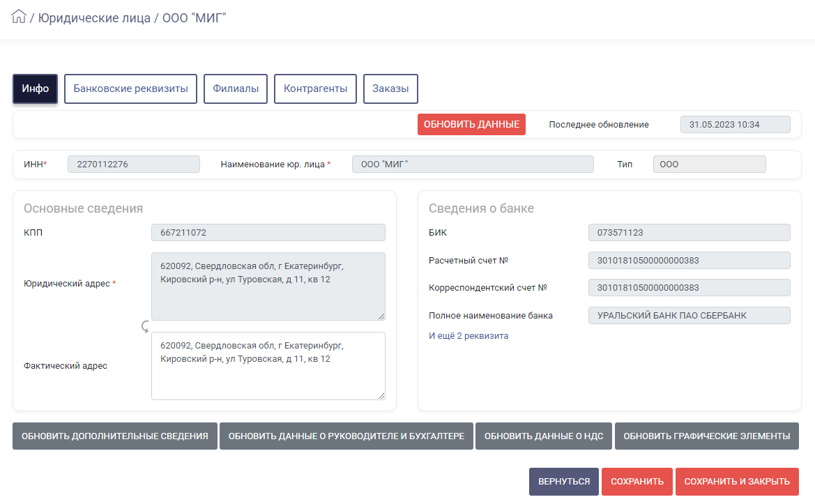This screenshot has height=504, width=815.
Task: Click the БИК field
Action: click(x=690, y=232)
